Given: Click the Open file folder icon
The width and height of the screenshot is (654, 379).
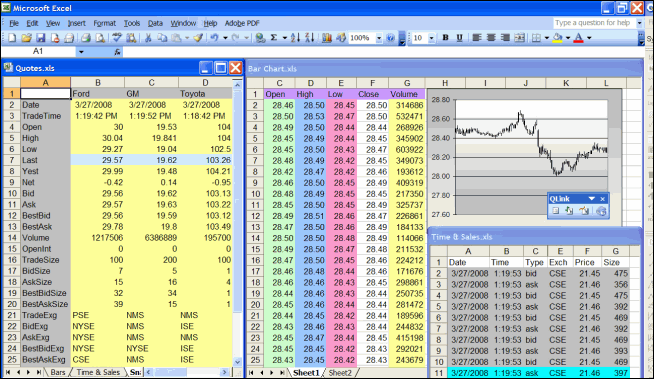Looking at the screenshot, I should pos(26,38).
